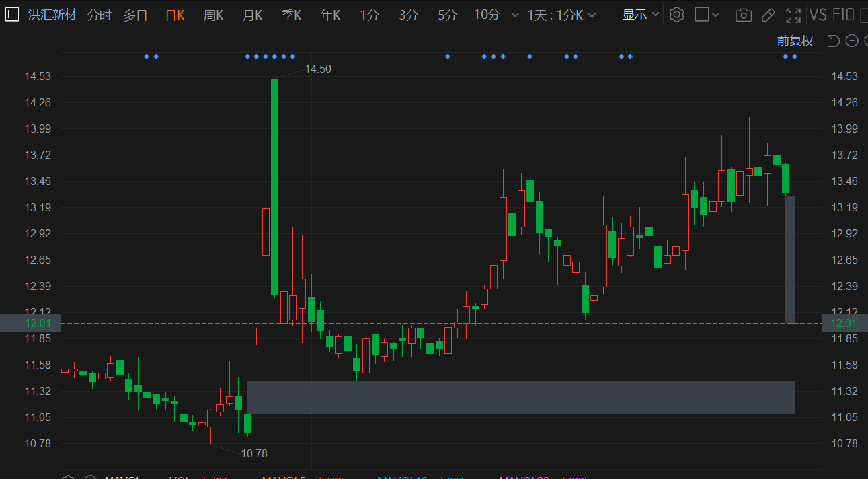This screenshot has height=479, width=868.
Task: Select the tall gray vertical rectangle drawing
Action: click(x=790, y=259)
